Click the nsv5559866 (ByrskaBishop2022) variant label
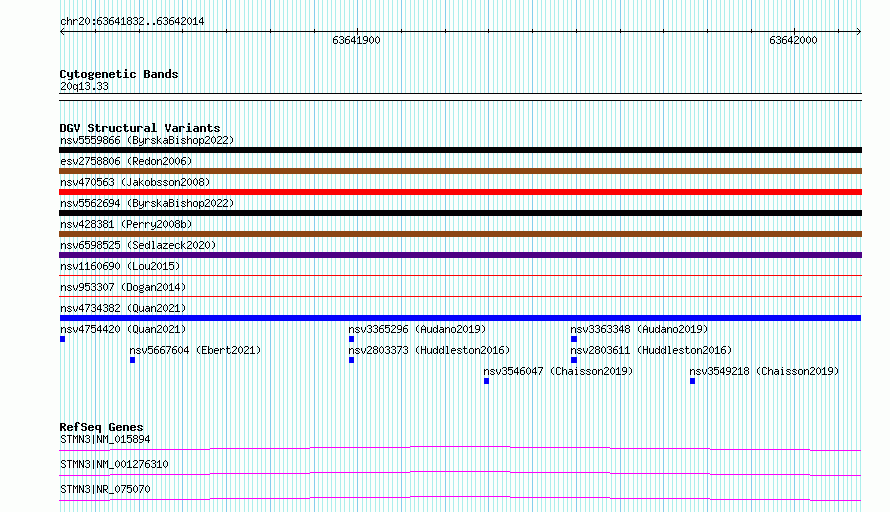This screenshot has width=890, height=512. tap(147, 140)
